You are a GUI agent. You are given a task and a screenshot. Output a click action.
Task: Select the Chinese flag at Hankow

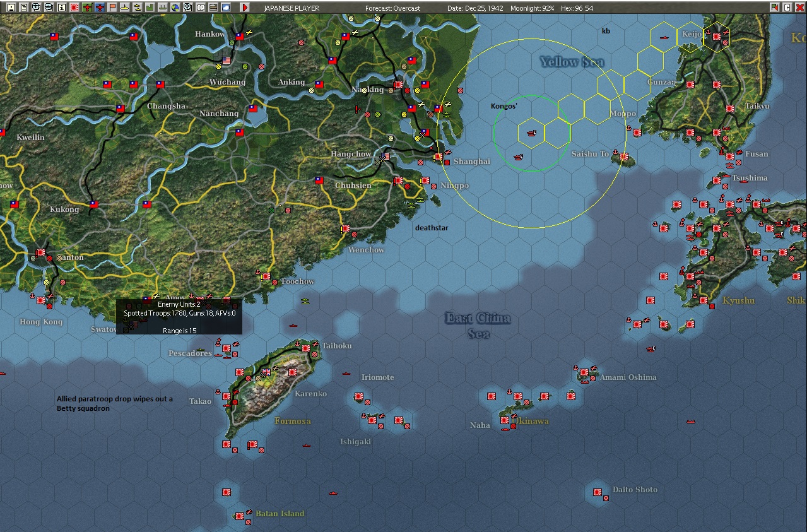pyautogui.click(x=239, y=37)
